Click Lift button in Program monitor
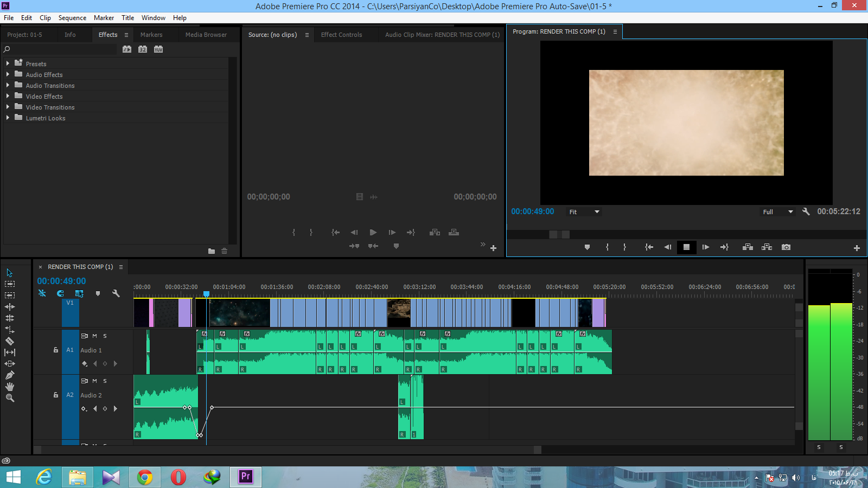The height and width of the screenshot is (488, 868). (x=748, y=247)
